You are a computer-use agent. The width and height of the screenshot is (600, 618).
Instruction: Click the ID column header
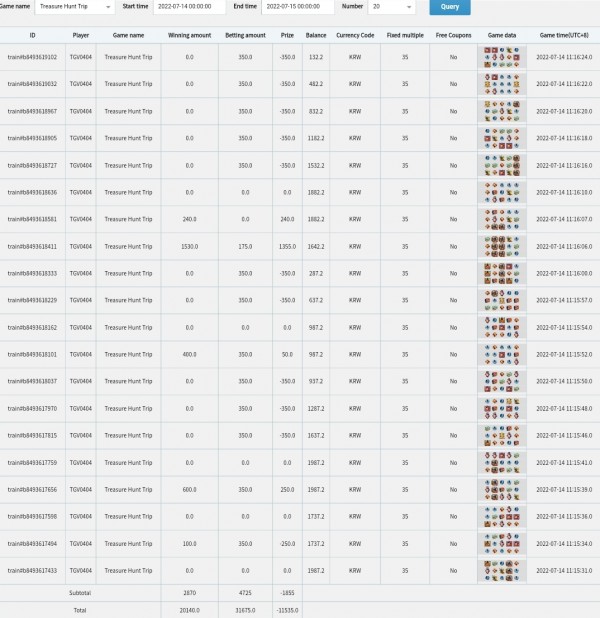click(x=32, y=35)
